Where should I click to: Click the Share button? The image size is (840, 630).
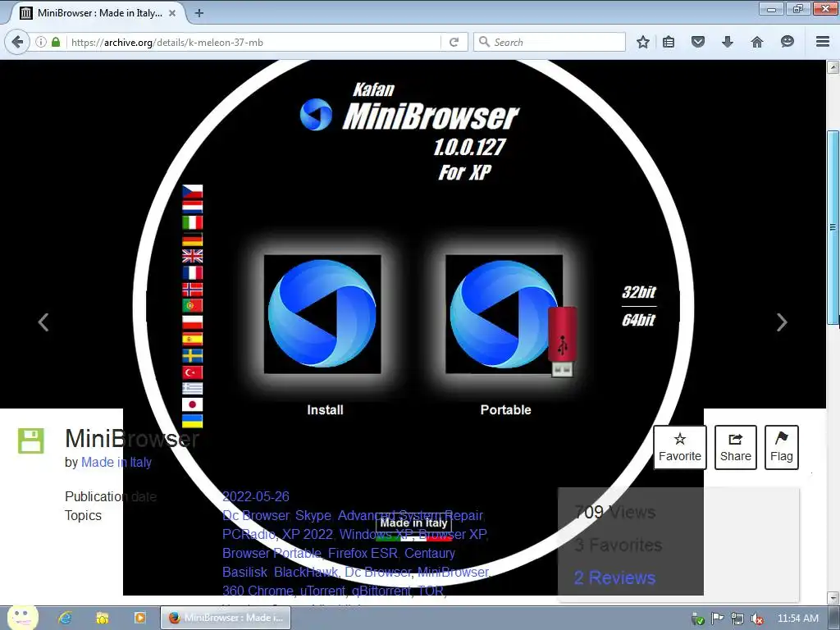pyautogui.click(x=736, y=447)
